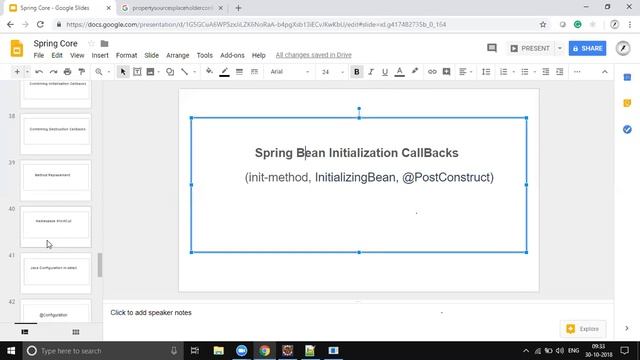Hide the menus chevron

click(x=604, y=72)
